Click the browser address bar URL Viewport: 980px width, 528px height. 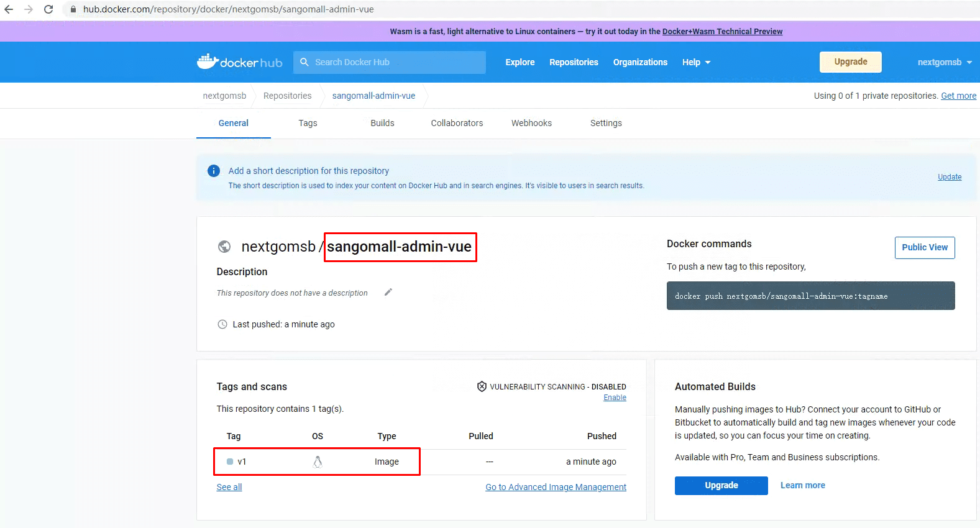229,9
